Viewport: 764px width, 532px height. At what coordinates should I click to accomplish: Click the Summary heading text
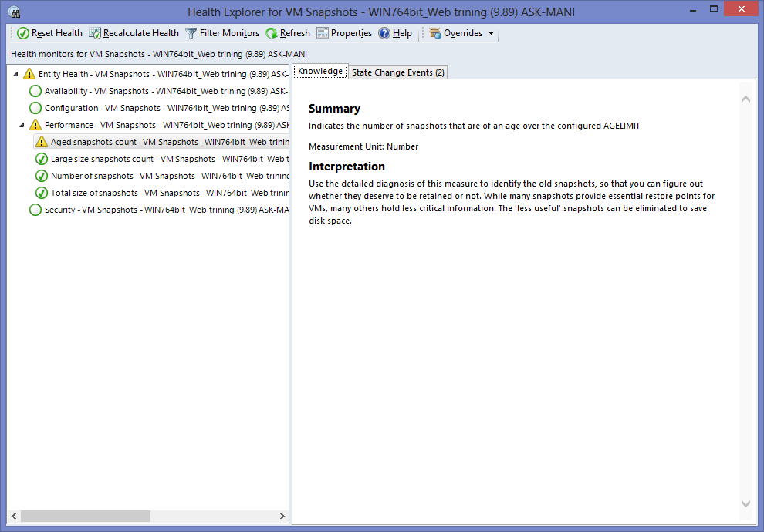pyautogui.click(x=334, y=109)
